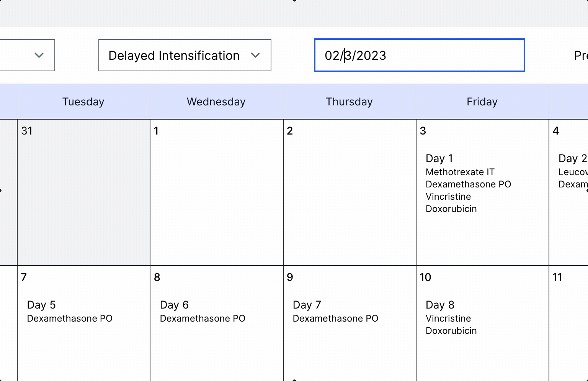Open the Delayed Intensification phase dropdown
The image size is (588, 381).
185,55
